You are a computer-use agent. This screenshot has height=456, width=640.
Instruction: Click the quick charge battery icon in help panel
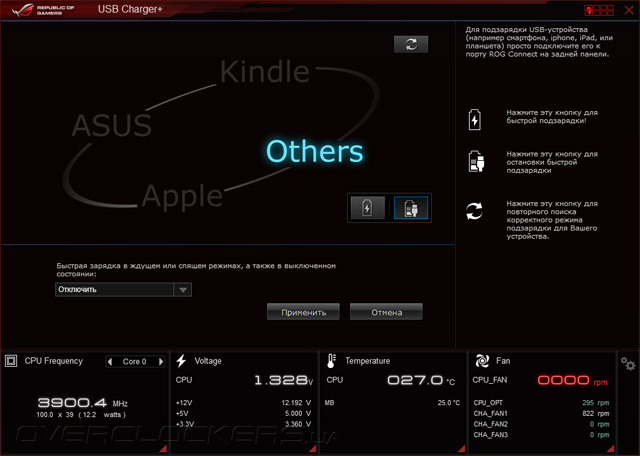click(474, 120)
